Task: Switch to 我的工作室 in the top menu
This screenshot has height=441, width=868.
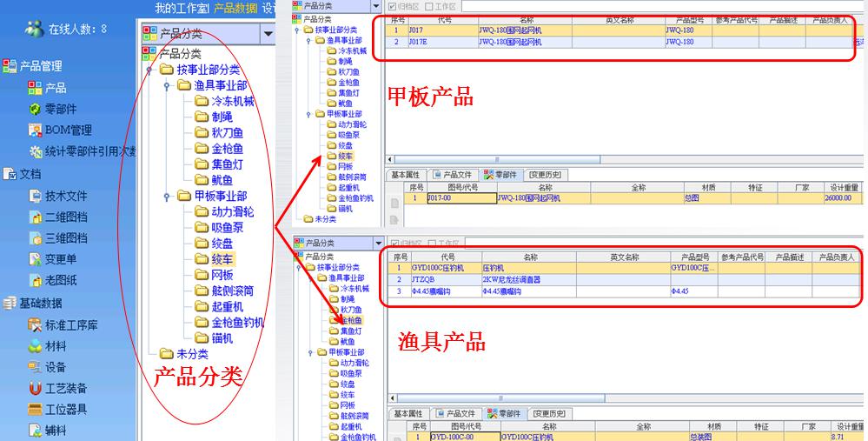Action: click(x=182, y=9)
